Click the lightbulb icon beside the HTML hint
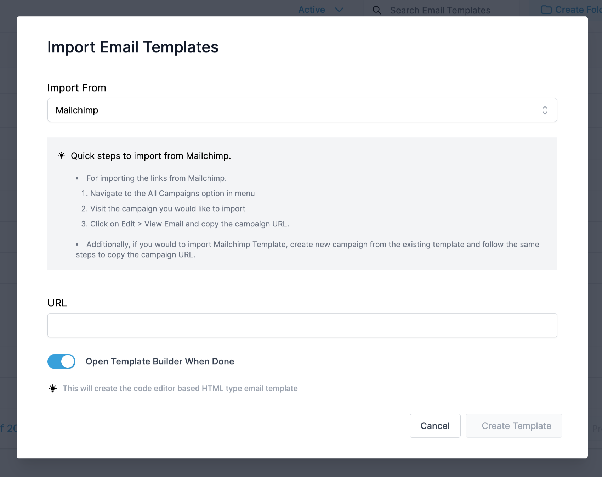602x477 pixels. 53,388
